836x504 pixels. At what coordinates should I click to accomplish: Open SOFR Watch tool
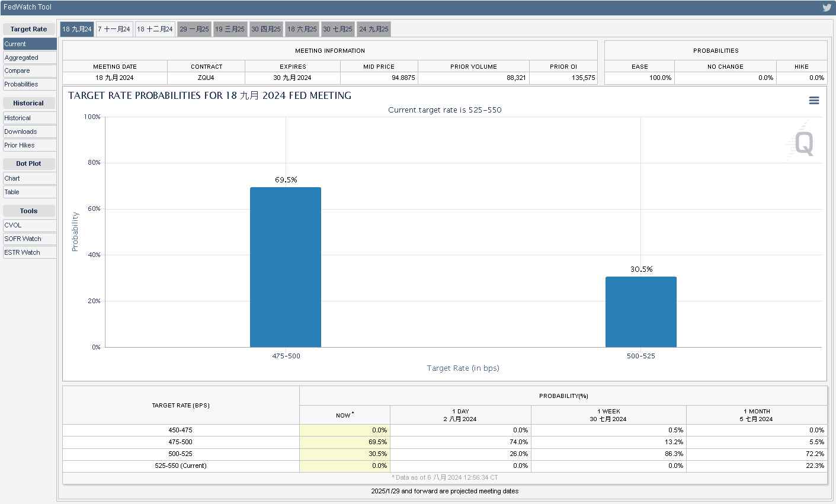coord(30,239)
